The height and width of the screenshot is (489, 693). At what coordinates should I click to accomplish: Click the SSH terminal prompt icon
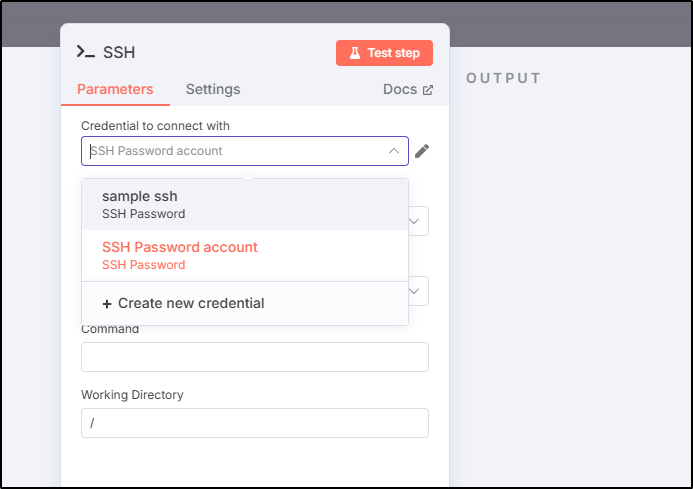coord(86,52)
